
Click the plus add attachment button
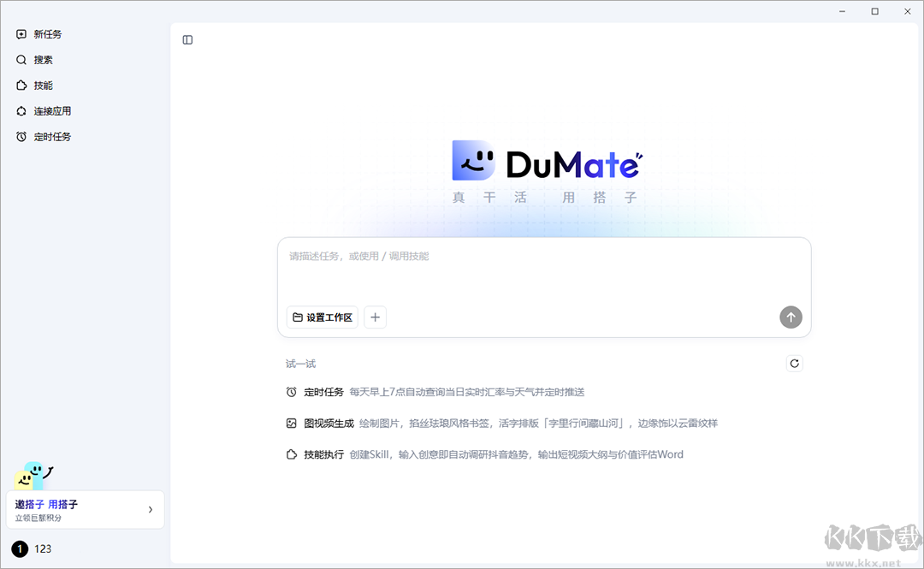pos(376,317)
